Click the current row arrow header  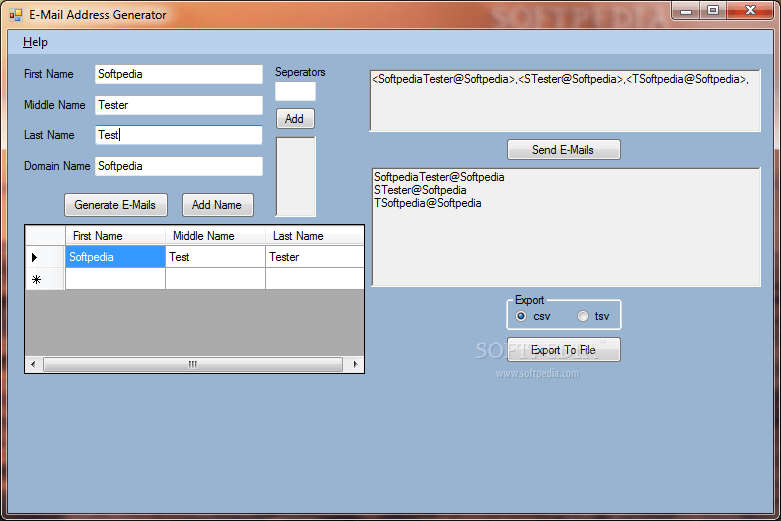point(45,257)
